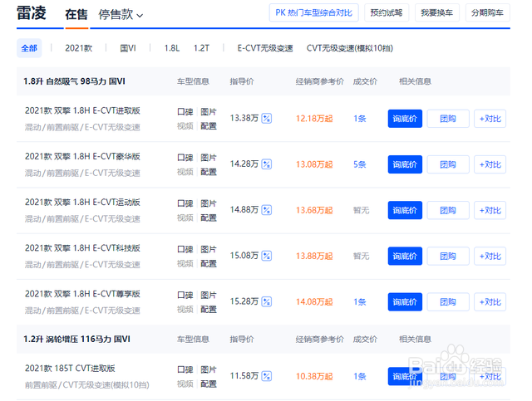Click 团购 for E-CVT运动版
The width and height of the screenshot is (532, 401).
pos(448,210)
